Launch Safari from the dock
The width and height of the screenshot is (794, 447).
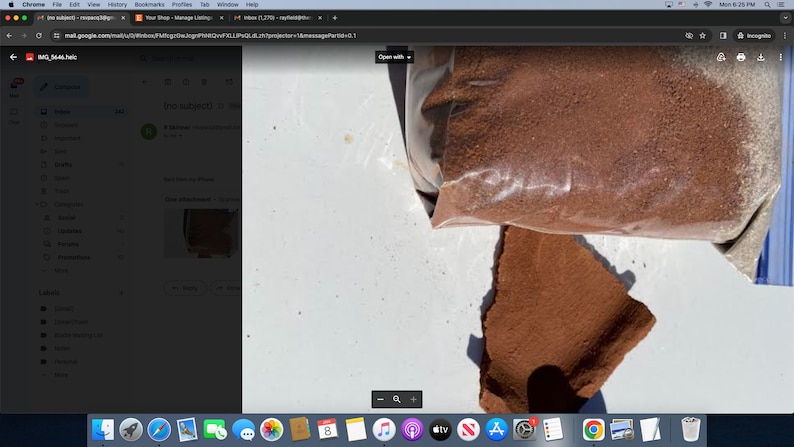pyautogui.click(x=159, y=430)
